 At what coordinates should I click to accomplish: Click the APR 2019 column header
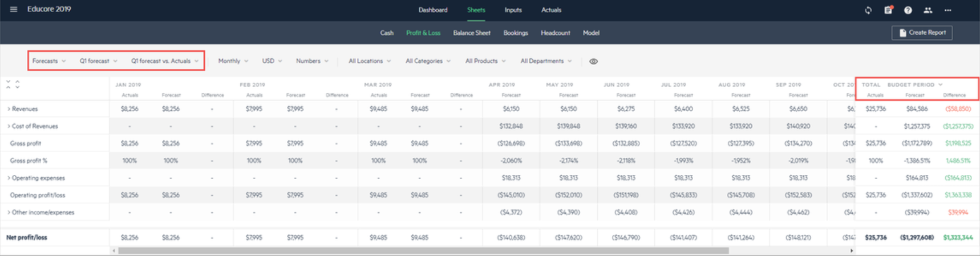(x=502, y=84)
